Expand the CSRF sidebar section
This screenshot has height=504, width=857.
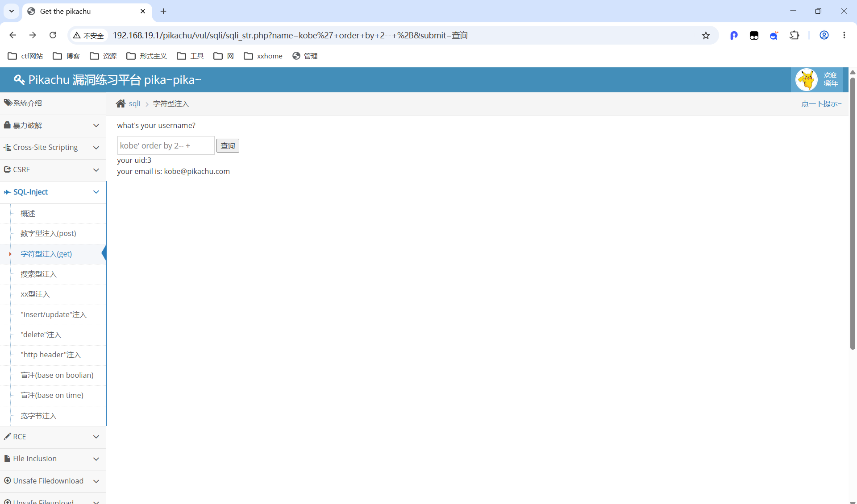53,169
